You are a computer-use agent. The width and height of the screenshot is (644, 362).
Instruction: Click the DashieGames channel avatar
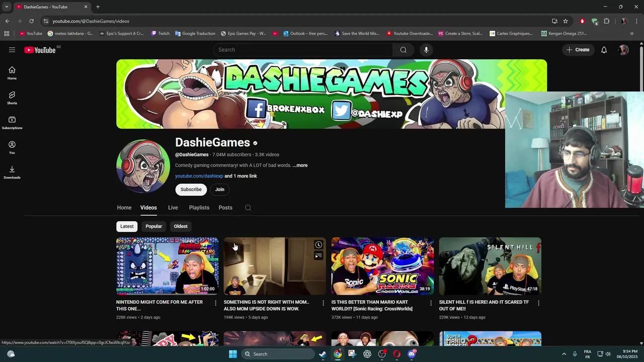click(x=143, y=166)
